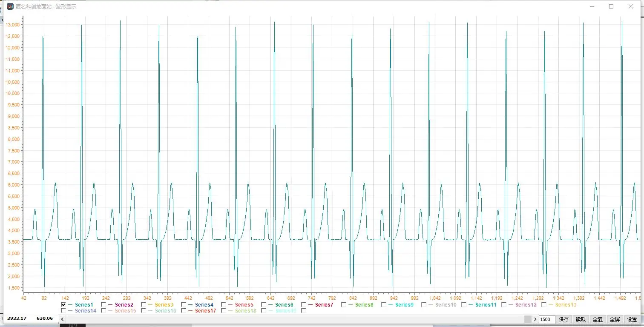The image size is (644, 327).
Task: Show the Series9 waveform
Action: point(384,304)
